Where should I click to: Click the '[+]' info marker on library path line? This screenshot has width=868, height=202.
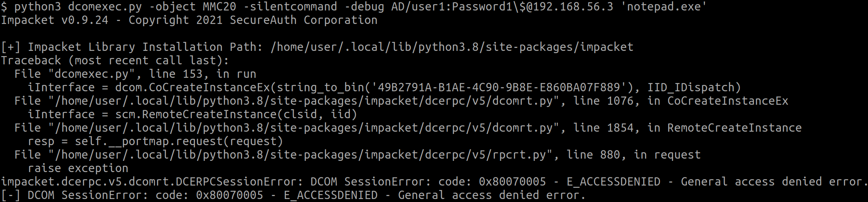[11, 47]
